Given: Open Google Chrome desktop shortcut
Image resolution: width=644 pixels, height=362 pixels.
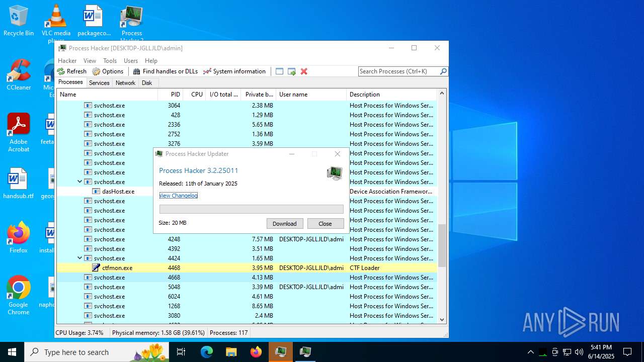Looking at the screenshot, I should click(19, 296).
